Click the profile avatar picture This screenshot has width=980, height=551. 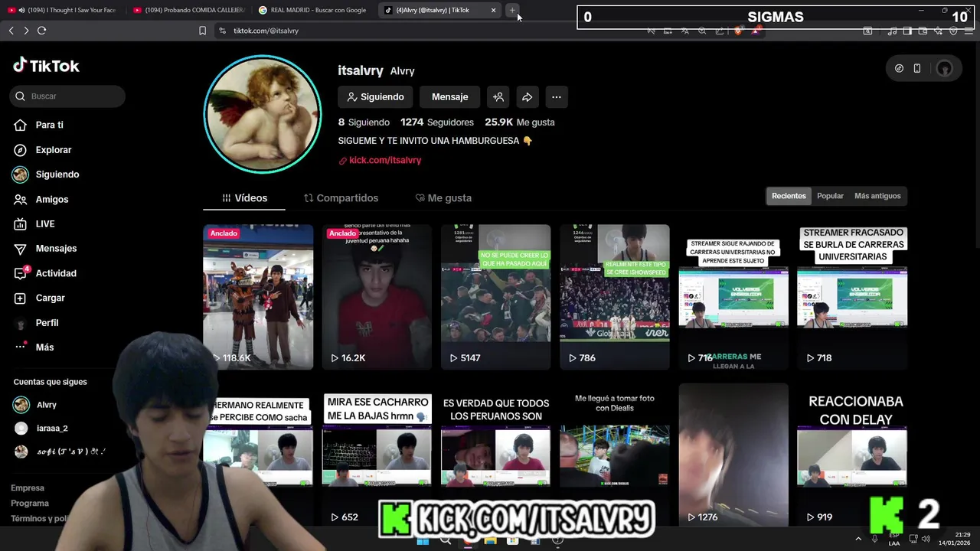pos(263,114)
